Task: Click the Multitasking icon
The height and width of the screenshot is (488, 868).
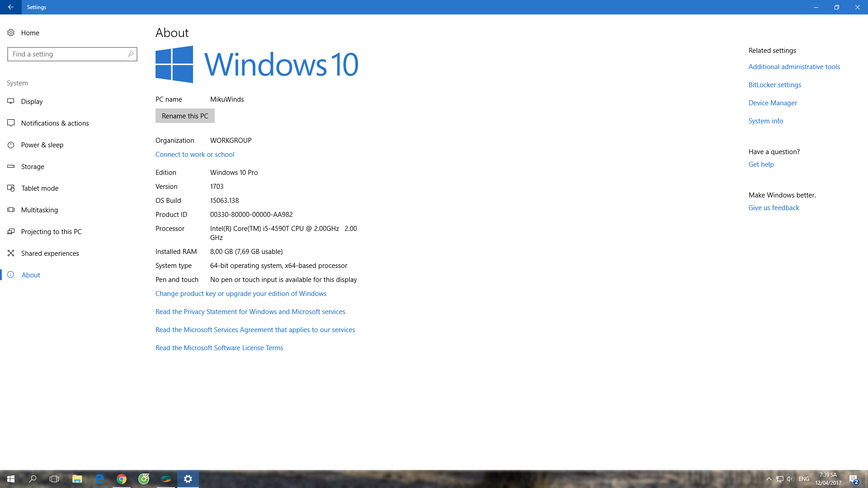Action: click(11, 210)
